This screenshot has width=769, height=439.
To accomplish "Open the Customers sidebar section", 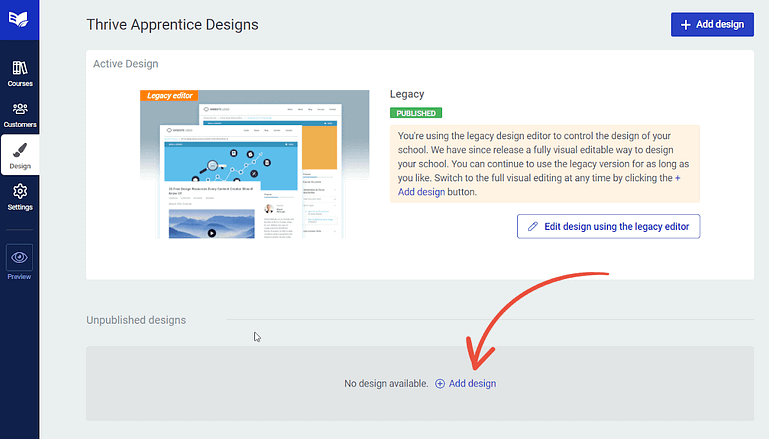I will (20, 115).
